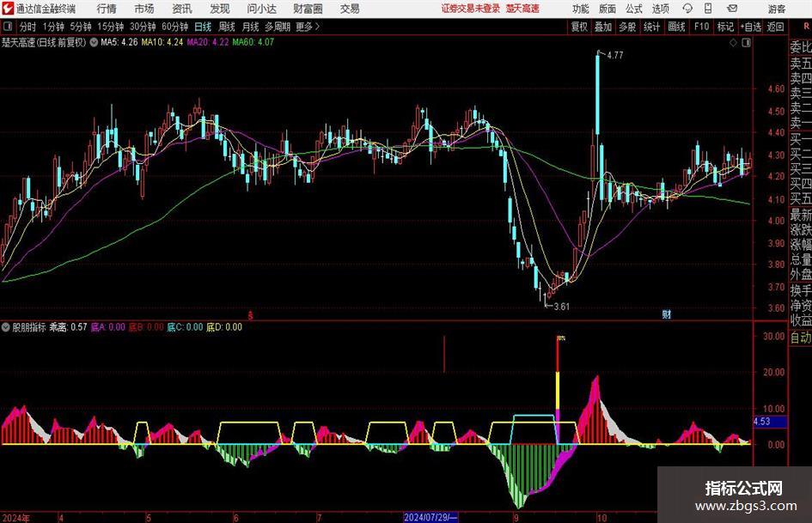Click the 叠加 overlay button
Viewport: 812px width, 523px height.
tap(603, 27)
